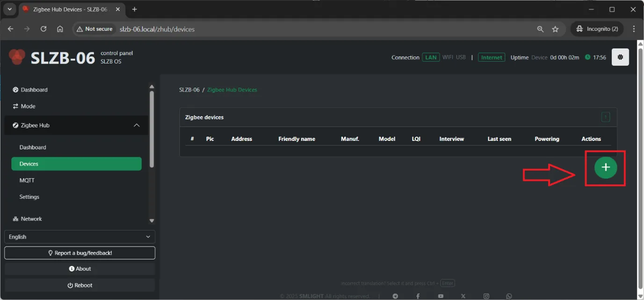
Task: Click the SLZB-06 red logo icon
Action: point(17,57)
